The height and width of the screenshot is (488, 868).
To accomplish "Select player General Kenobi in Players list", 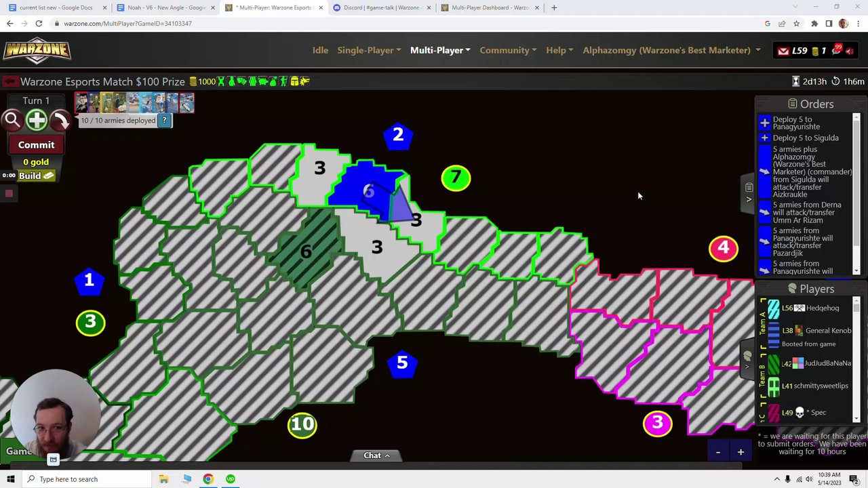I will tap(810, 334).
